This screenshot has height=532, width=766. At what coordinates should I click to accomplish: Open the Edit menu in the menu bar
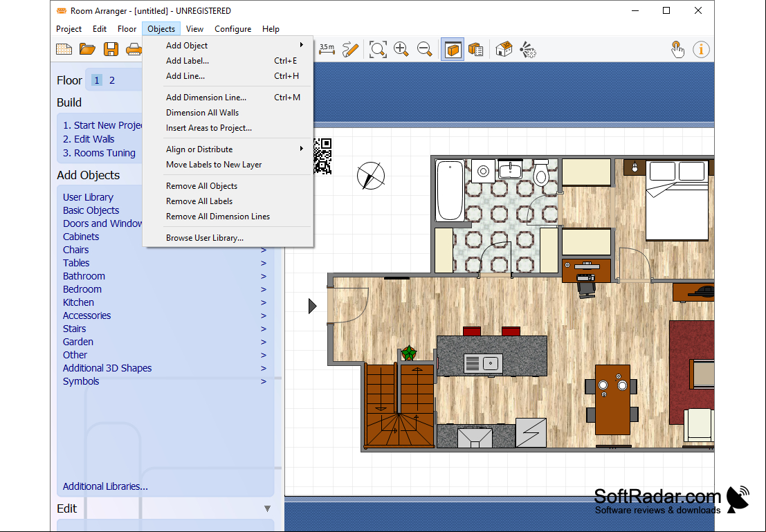pyautogui.click(x=100, y=29)
